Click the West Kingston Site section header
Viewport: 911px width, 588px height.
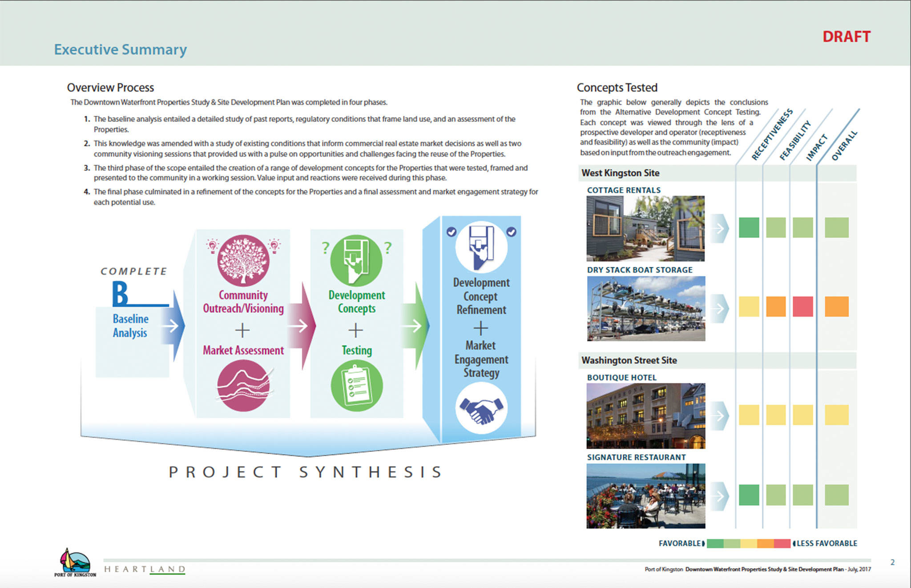point(621,173)
